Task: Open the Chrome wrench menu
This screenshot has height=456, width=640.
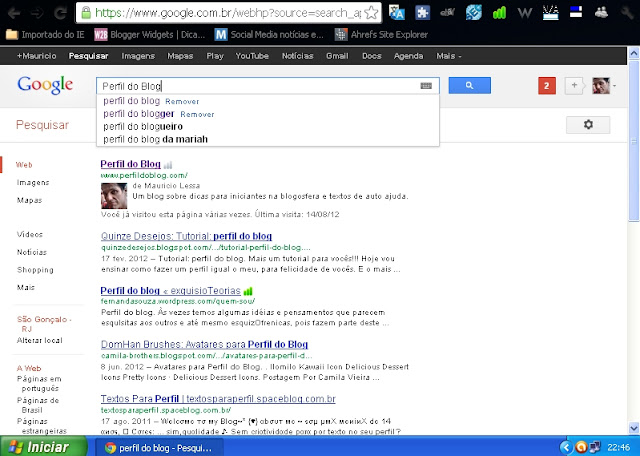Action: coord(627,13)
